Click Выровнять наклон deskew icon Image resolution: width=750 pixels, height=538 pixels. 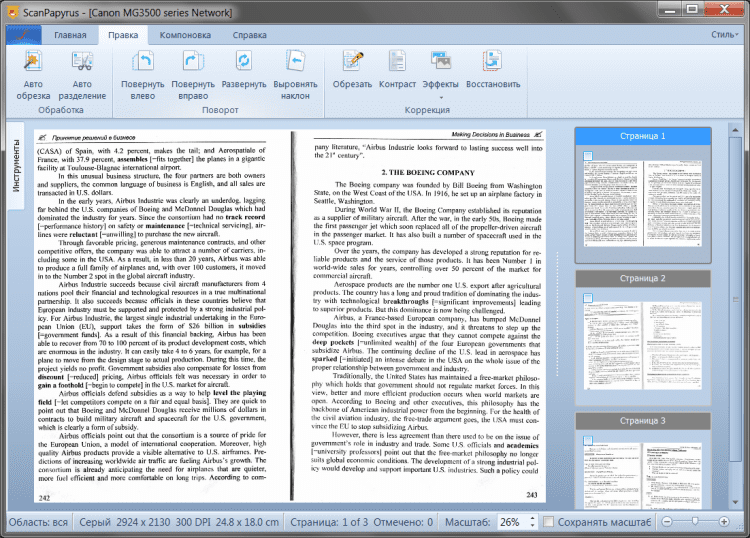pyautogui.click(x=295, y=61)
